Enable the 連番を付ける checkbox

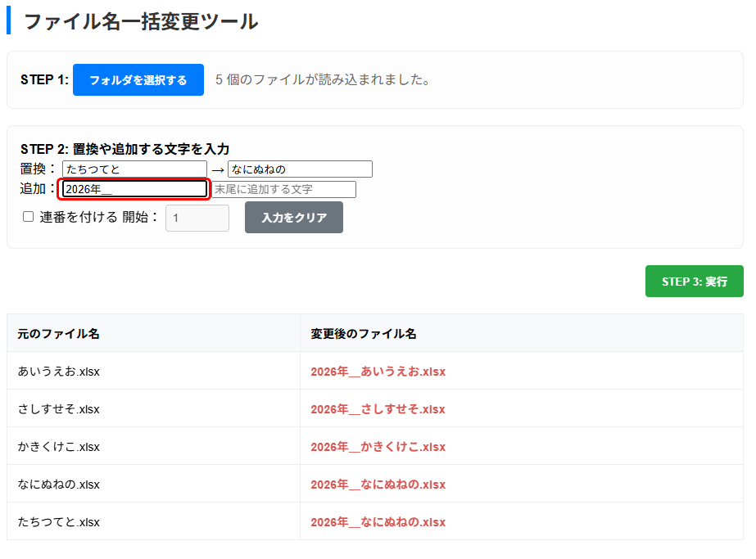(x=28, y=217)
